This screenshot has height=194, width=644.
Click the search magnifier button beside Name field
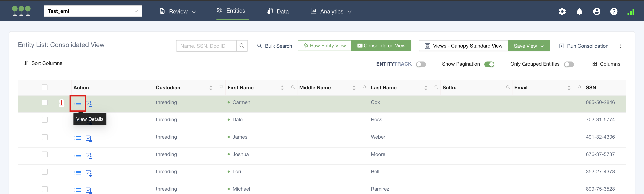tap(242, 46)
